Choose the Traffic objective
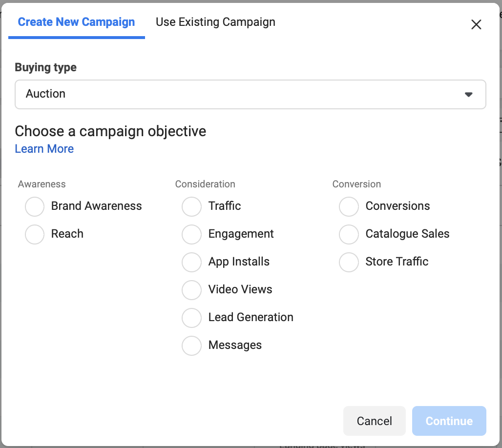Viewport: 502px width, 448px height. point(191,206)
